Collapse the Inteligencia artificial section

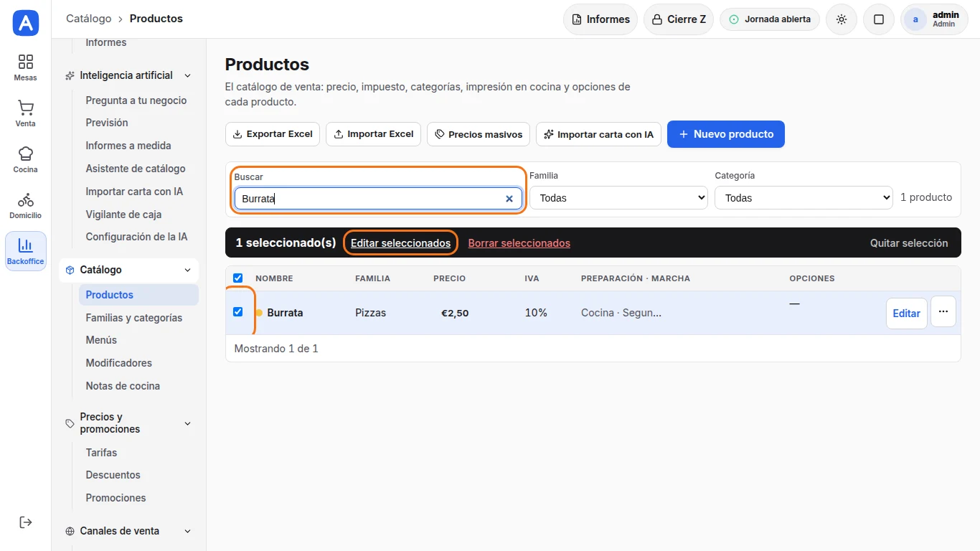pyautogui.click(x=128, y=75)
